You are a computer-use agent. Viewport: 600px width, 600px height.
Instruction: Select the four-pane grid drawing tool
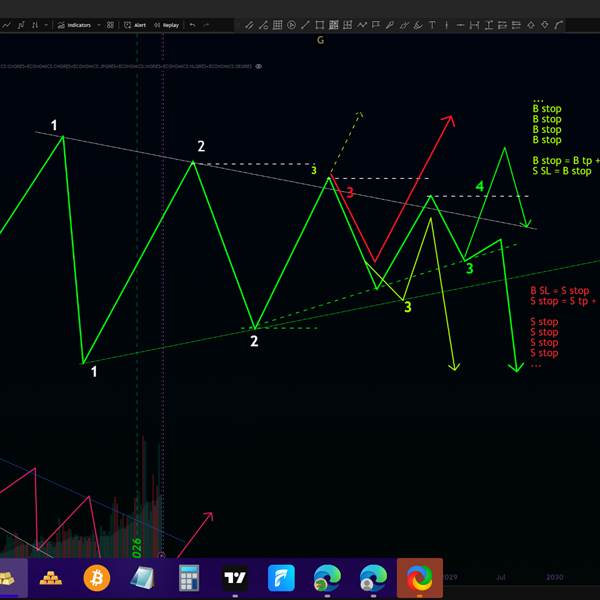point(347,25)
